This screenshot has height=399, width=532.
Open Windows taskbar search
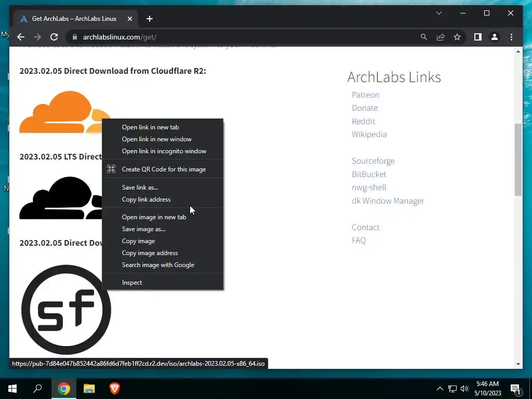point(37,389)
